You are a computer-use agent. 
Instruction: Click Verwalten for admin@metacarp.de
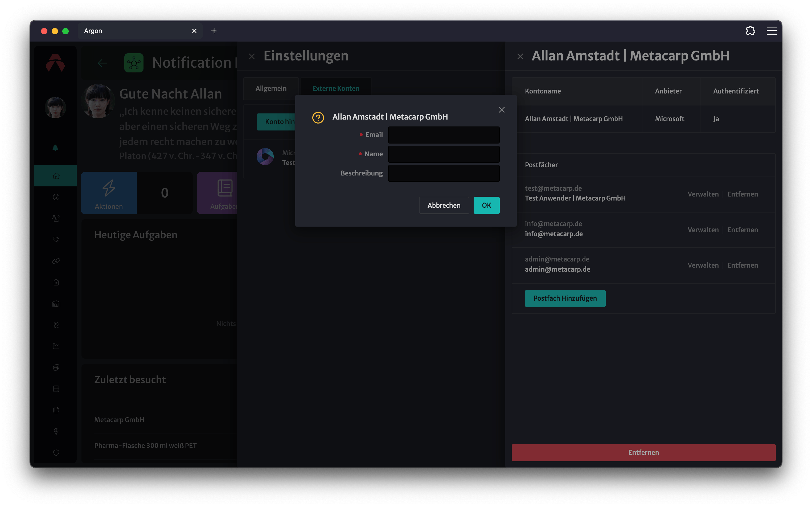pos(703,265)
